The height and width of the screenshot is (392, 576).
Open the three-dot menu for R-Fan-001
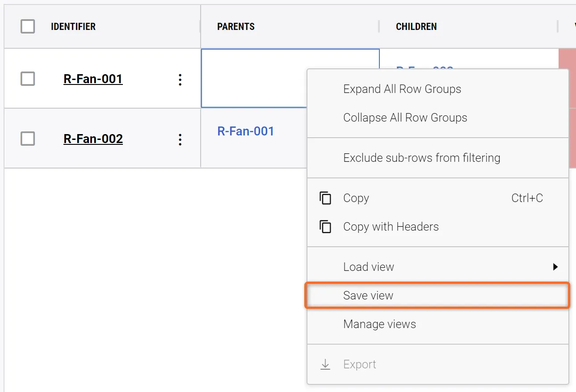[180, 80]
